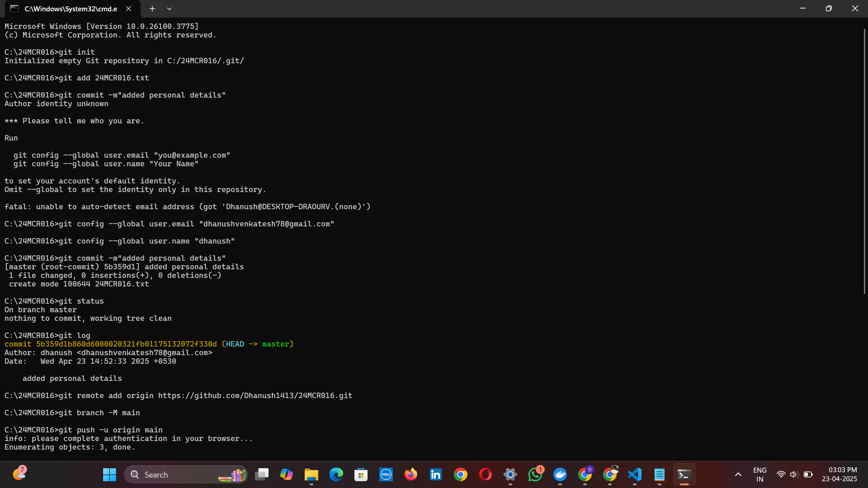Viewport: 868px width, 488px height.
Task: Click the 'git push -u origin main' command
Action: pos(111,430)
